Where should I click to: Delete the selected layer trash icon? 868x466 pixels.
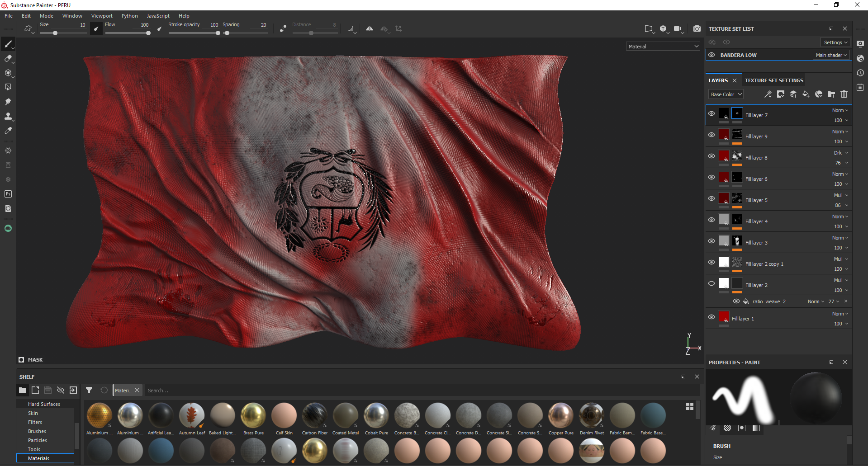click(844, 94)
